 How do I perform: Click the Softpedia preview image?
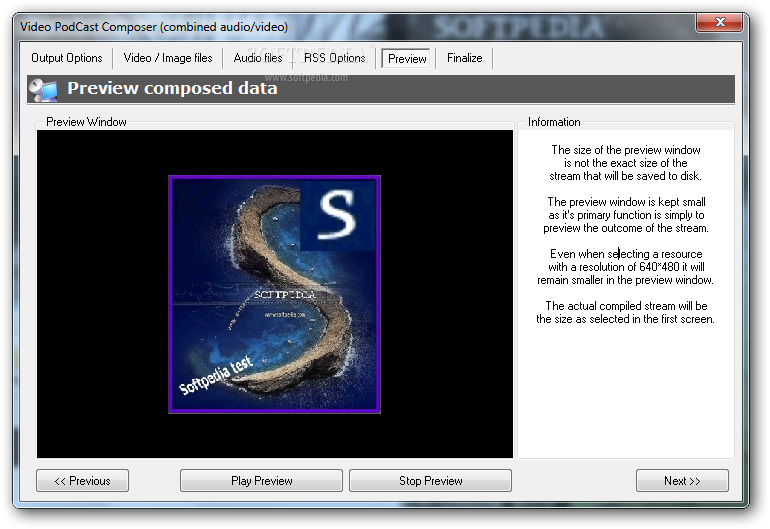coord(275,294)
